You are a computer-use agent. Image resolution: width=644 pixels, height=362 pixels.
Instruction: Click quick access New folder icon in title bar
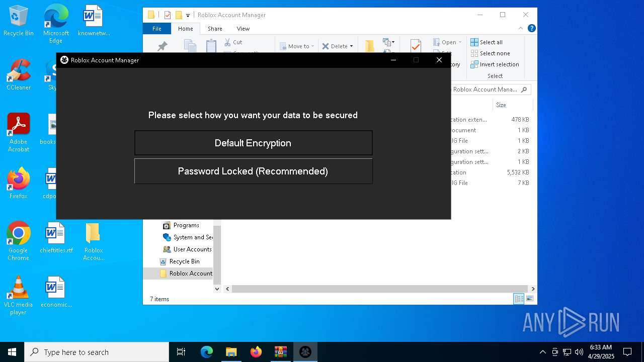point(178,15)
